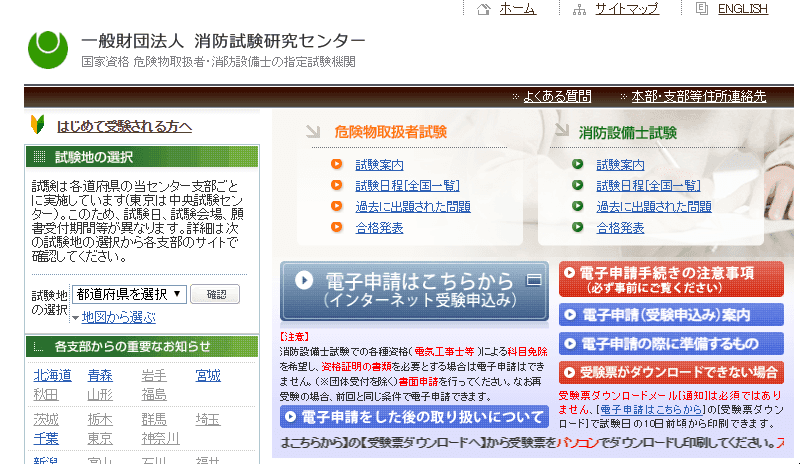Open 電子申請をした後の取り扱いについて banner
This screenshot has width=800, height=464.
[x=414, y=417]
